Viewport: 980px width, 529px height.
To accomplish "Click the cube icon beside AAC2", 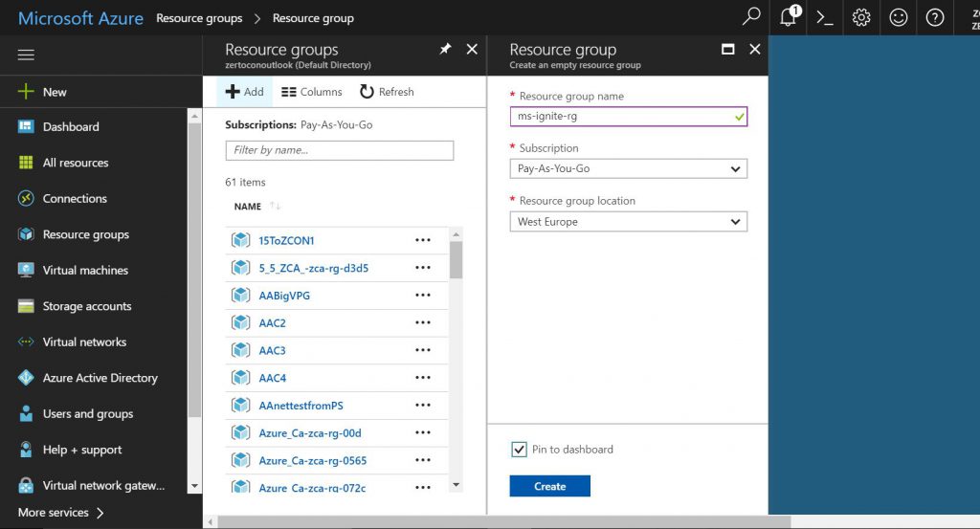I will [240, 322].
